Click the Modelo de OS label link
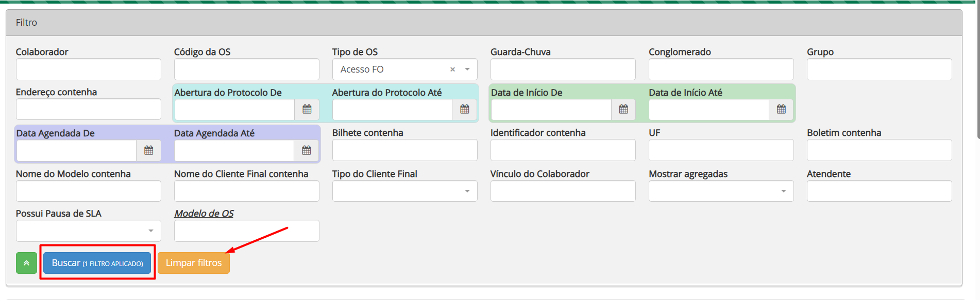 204,214
